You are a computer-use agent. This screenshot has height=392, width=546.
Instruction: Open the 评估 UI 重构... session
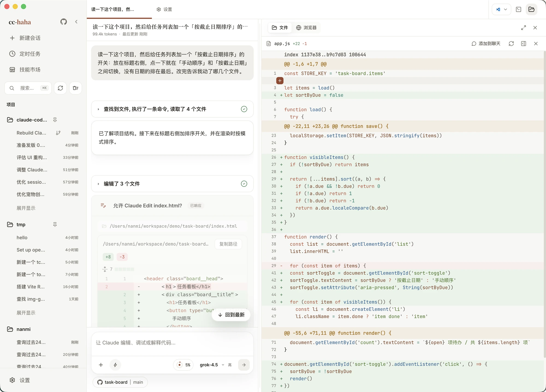coord(47,158)
